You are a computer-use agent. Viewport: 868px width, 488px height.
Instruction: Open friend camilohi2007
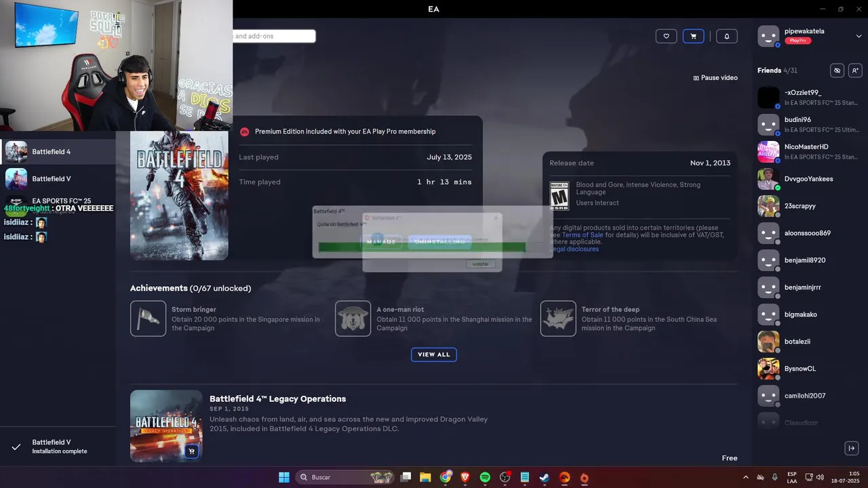(x=810, y=396)
